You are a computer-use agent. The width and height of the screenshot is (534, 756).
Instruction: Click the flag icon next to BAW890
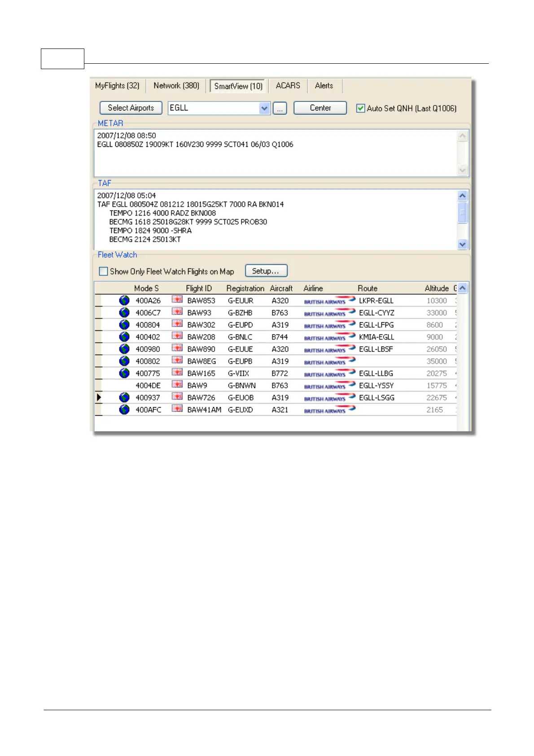point(177,348)
